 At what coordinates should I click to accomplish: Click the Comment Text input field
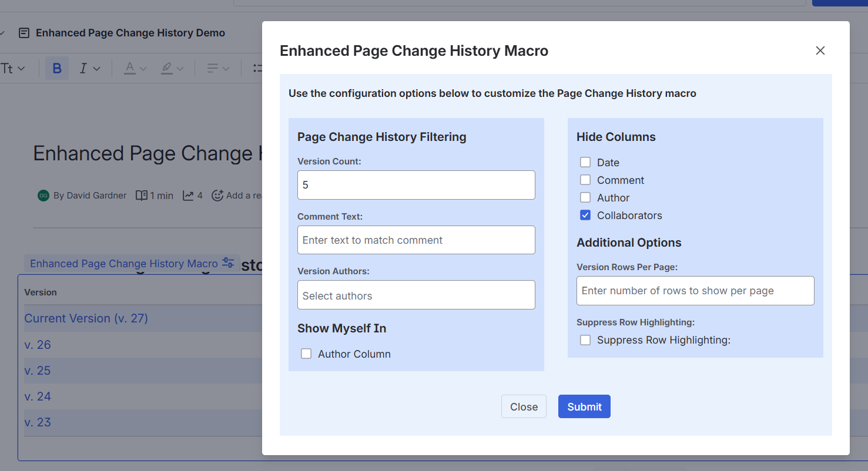tap(416, 240)
